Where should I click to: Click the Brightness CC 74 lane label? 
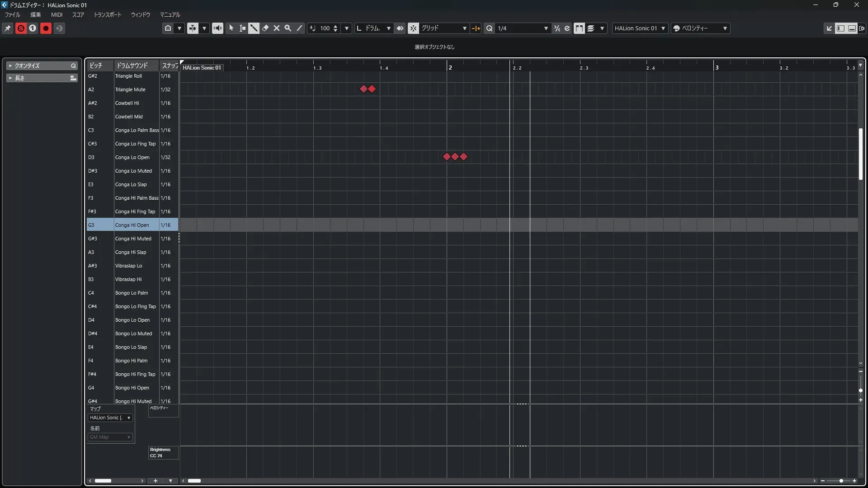(x=160, y=453)
